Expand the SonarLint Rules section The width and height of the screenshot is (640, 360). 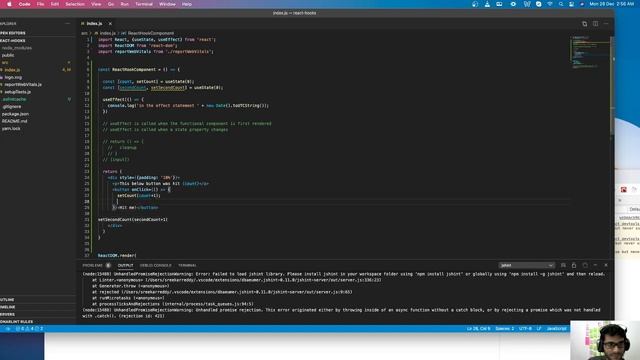pyautogui.click(x=37, y=322)
